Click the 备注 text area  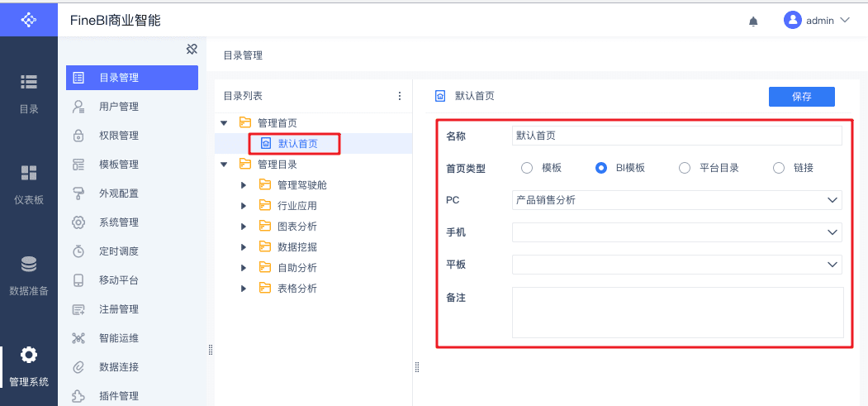pos(677,312)
